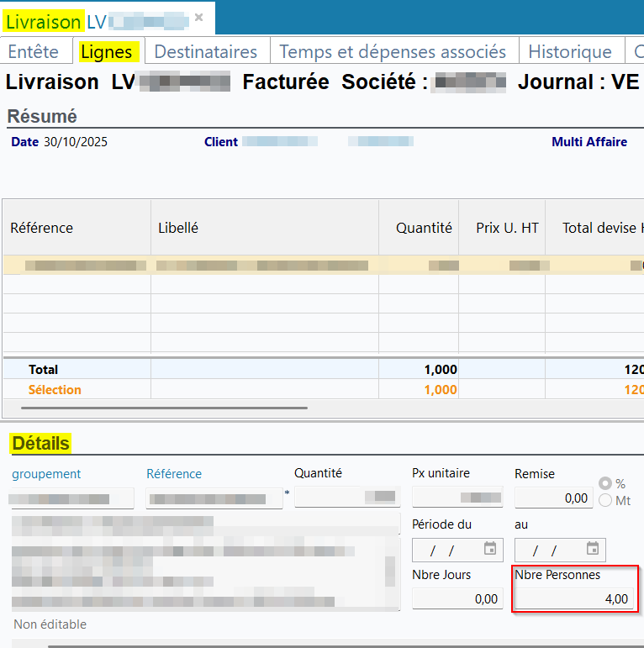Image resolution: width=644 pixels, height=648 pixels.
Task: Follow the Référence link in Détails
Action: pyautogui.click(x=174, y=474)
